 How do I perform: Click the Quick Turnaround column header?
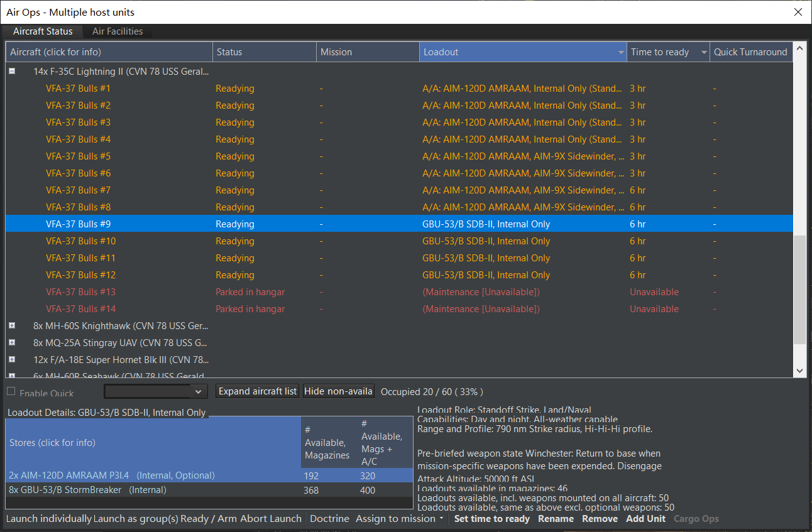[751, 52]
